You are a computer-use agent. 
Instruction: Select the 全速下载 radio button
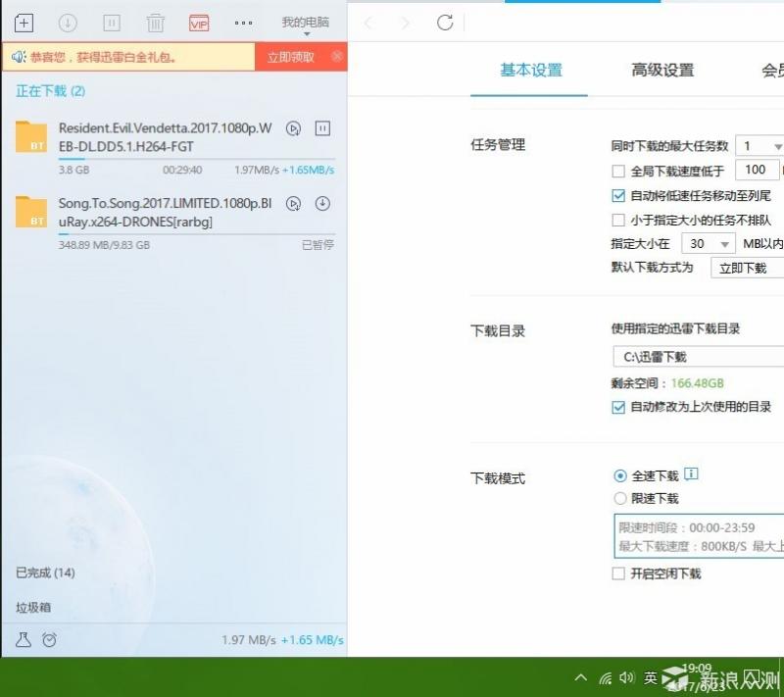[x=620, y=476]
